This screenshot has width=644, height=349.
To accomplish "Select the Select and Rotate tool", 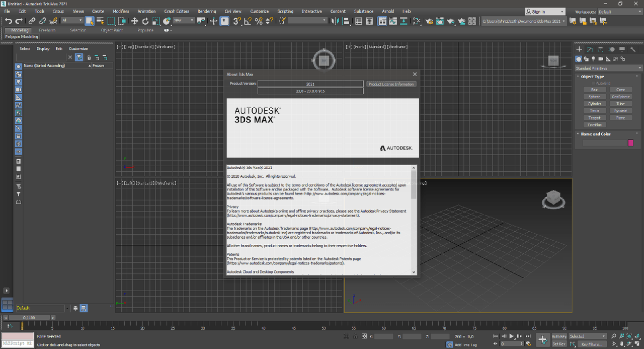I will (x=145, y=21).
